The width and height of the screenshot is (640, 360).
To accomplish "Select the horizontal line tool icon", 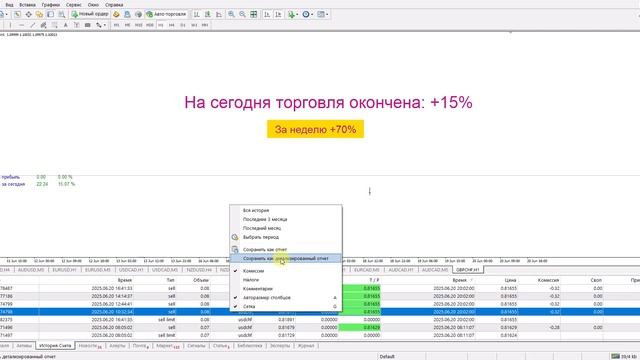I will tap(21, 25).
